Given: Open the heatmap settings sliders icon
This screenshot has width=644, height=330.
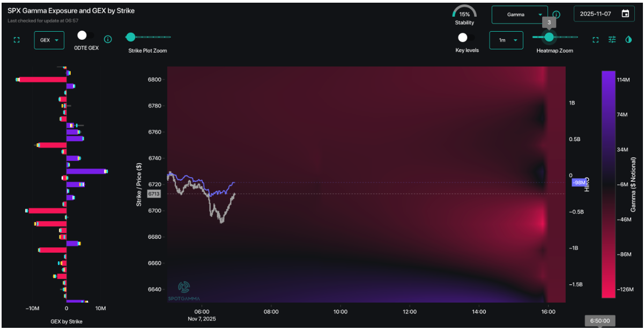Looking at the screenshot, I should (612, 40).
